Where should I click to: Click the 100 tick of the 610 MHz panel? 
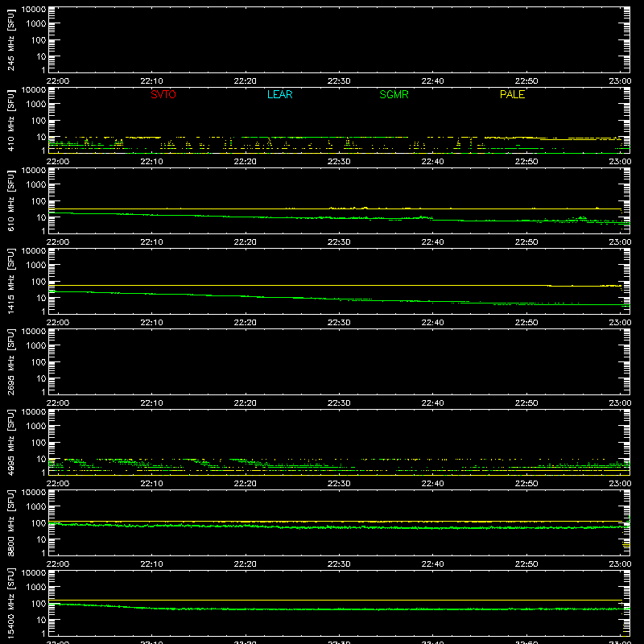39,201
